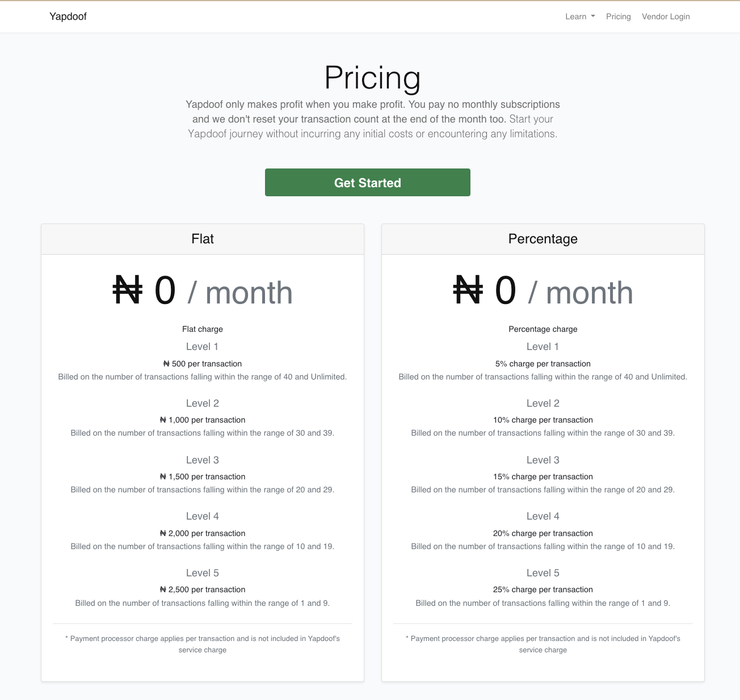740x700 pixels.
Task: Open the Pricing nav link
Action: point(618,16)
